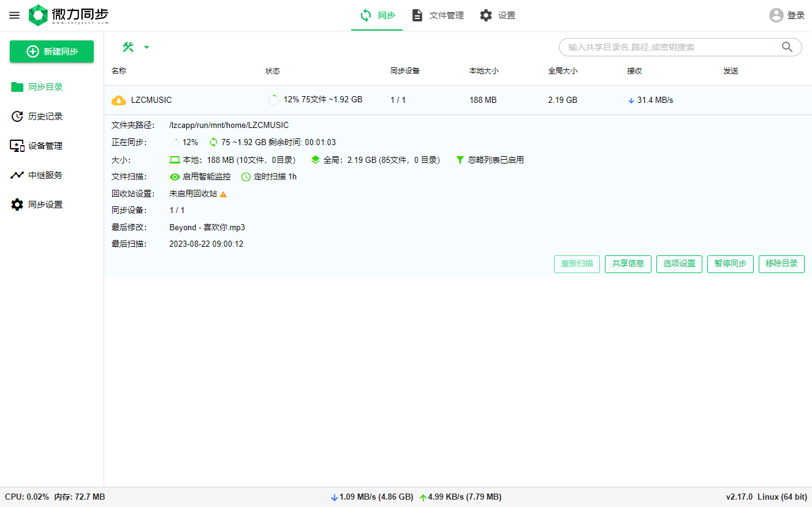Collapse the LZCMUSIC row
Viewport: 812px width, 507px height.
458,100
